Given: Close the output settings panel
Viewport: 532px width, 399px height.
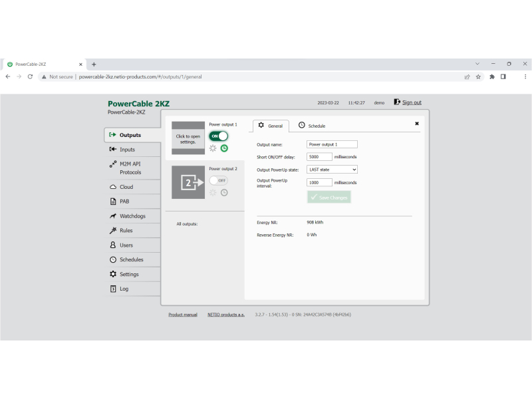Looking at the screenshot, I should [x=417, y=124].
